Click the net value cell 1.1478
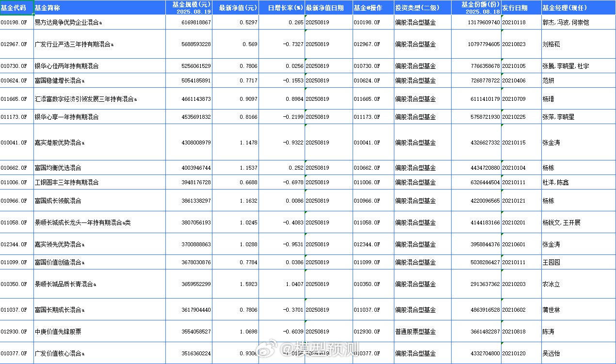 pyautogui.click(x=235, y=142)
